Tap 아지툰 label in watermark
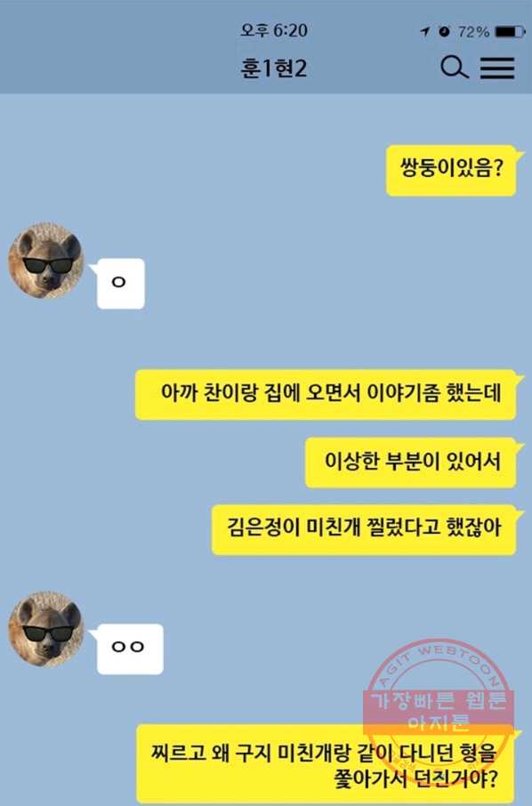Image resolution: width=532 pixels, height=806 pixels. pyautogui.click(x=439, y=722)
